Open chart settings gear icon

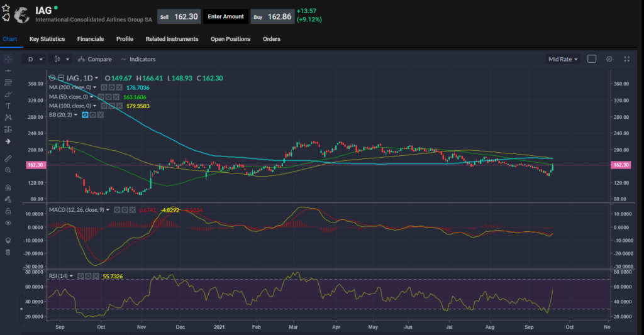tap(609, 59)
